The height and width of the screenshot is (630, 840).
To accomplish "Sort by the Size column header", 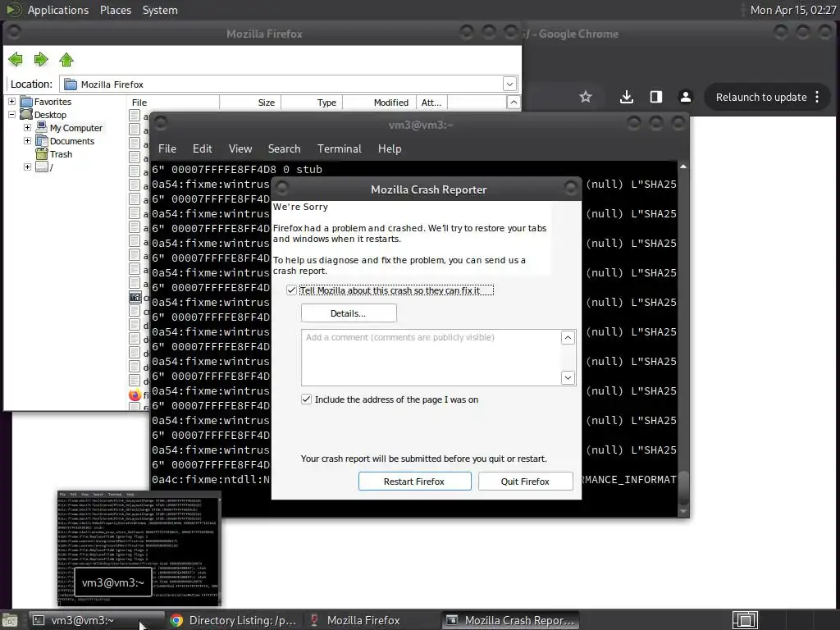I will 250,103.
